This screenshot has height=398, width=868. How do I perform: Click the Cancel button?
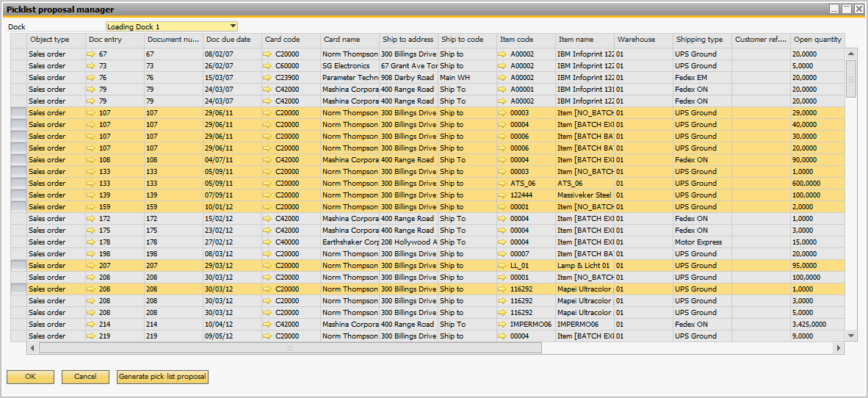pyautogui.click(x=85, y=377)
